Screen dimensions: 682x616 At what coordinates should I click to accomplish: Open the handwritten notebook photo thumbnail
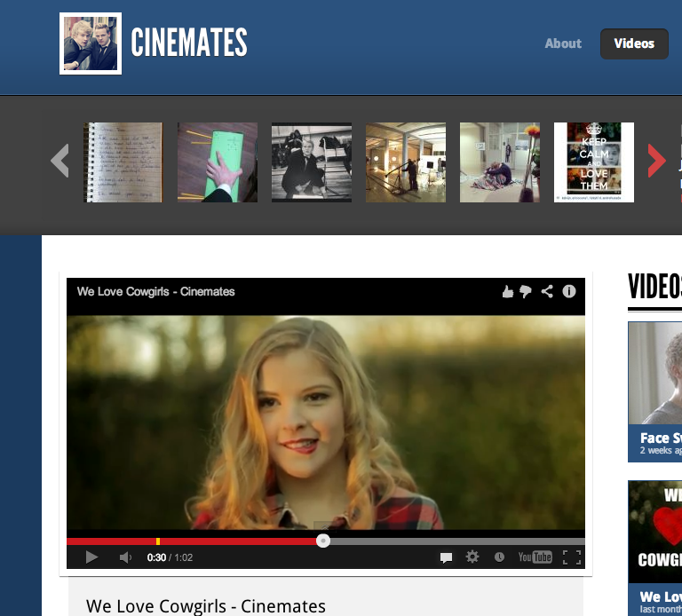click(x=123, y=162)
